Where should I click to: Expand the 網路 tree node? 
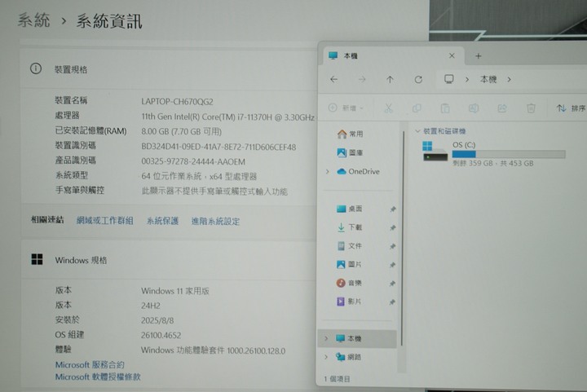326,357
